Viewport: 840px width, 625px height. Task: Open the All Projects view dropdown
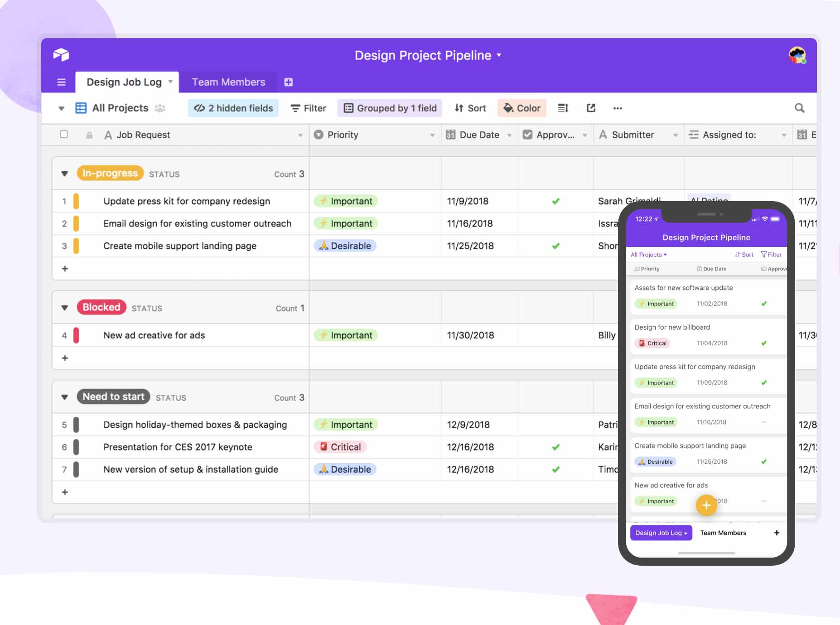point(120,108)
